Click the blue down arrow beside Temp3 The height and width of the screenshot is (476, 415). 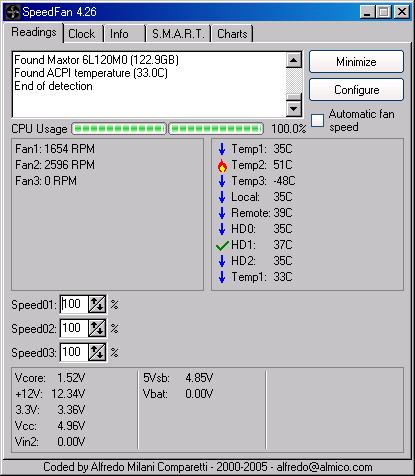pyautogui.click(x=222, y=181)
